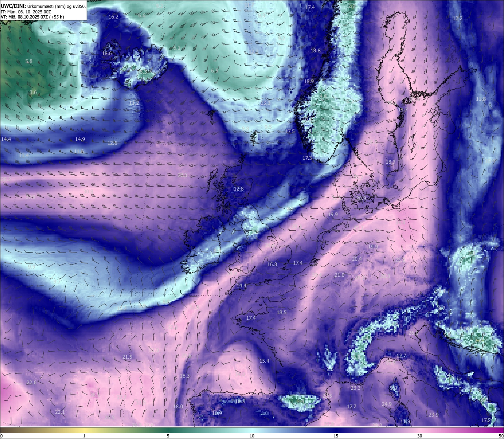This screenshot has width=504, height=439.
Task: Click the map value 14.9
Action: [80, 139]
